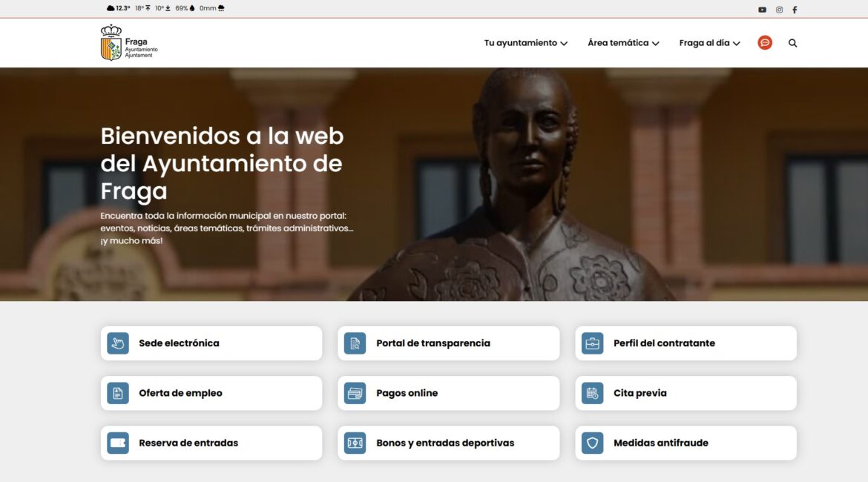
Task: Expand the Fraga al día dropdown
Action: click(x=737, y=43)
